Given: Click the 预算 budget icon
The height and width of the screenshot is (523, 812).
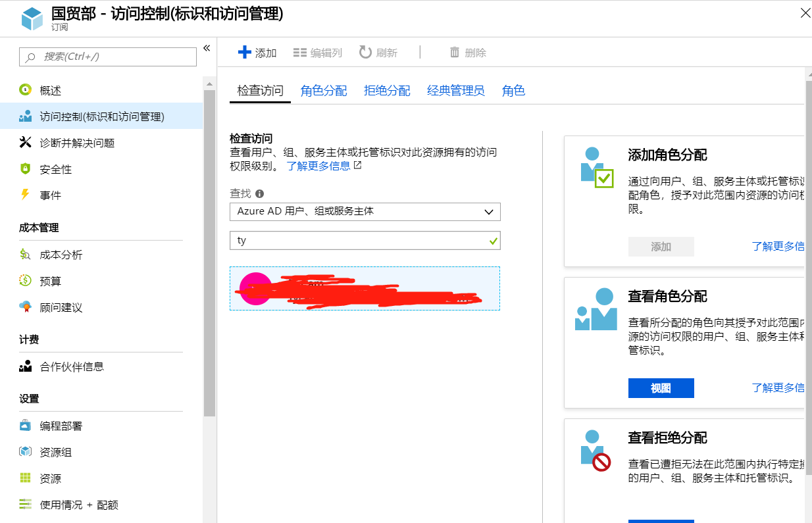Looking at the screenshot, I should click(x=26, y=281).
